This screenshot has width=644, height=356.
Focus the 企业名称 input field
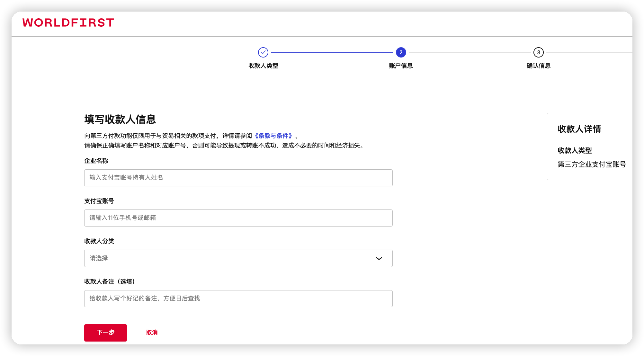click(x=238, y=178)
